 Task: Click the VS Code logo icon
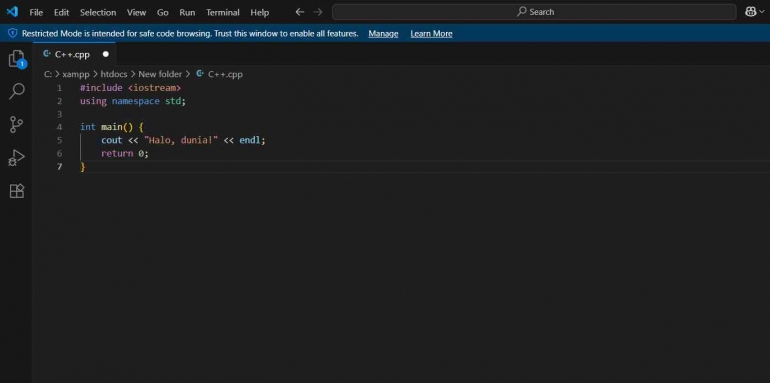pos(12,12)
